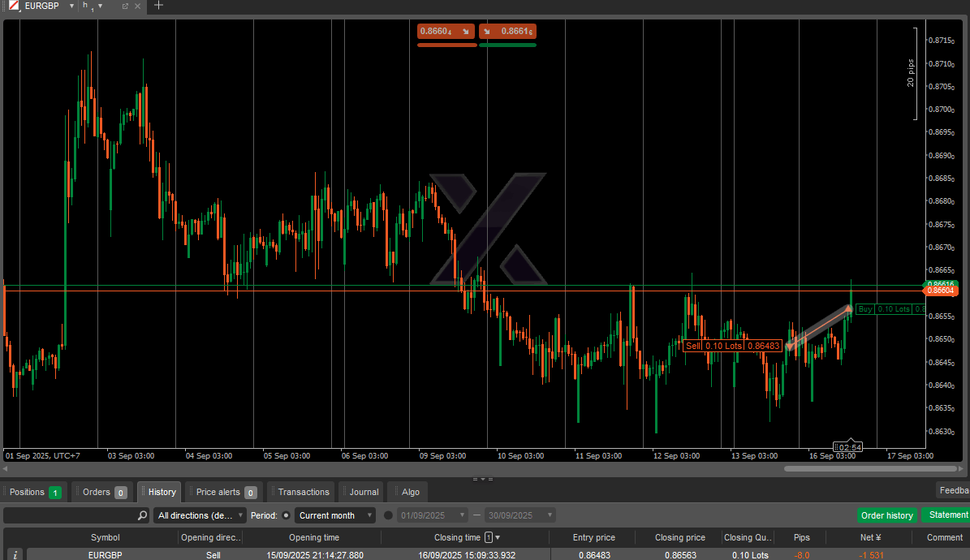Click the chart scroll left arrow
The width and height of the screenshot is (970, 560).
[x=6, y=469]
